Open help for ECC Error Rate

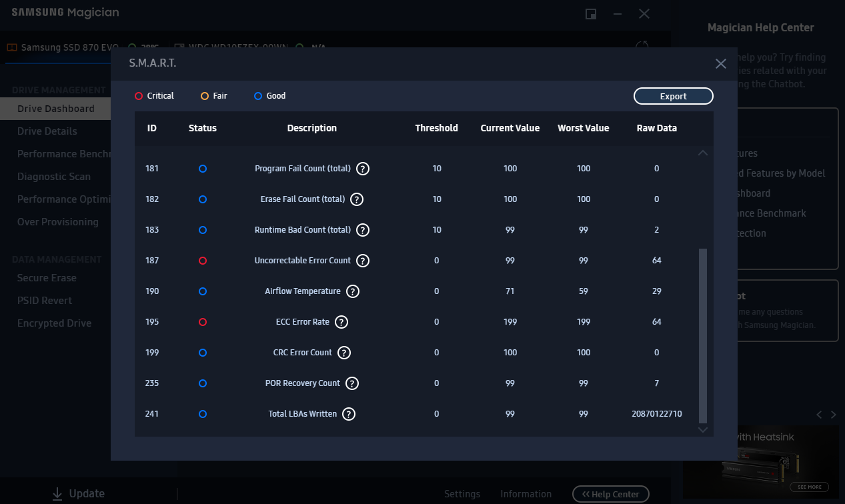pyautogui.click(x=341, y=322)
